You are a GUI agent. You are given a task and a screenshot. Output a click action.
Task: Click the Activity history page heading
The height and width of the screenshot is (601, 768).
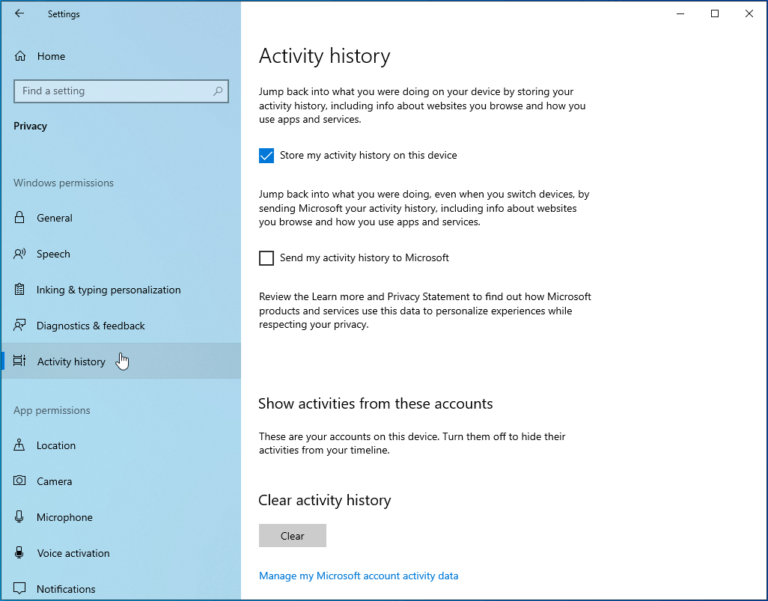324,56
